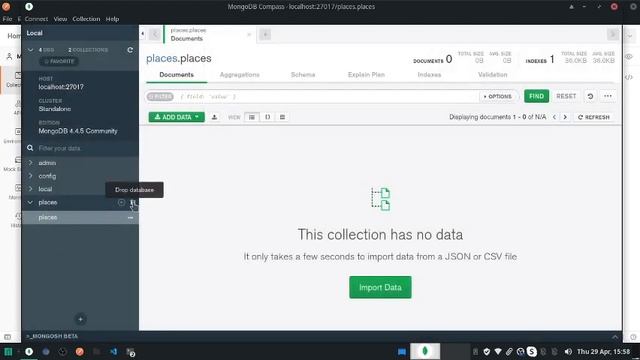Open the places collection more options
This screenshot has width=640, height=360.
click(130, 218)
